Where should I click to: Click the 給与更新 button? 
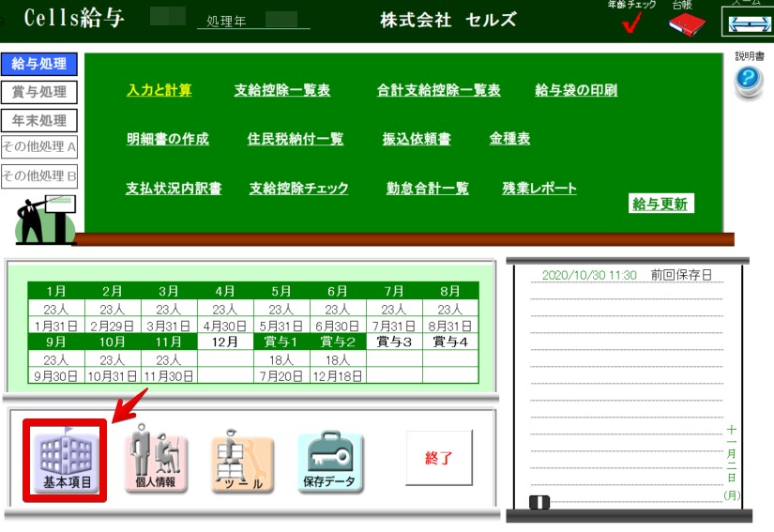pyautogui.click(x=660, y=204)
